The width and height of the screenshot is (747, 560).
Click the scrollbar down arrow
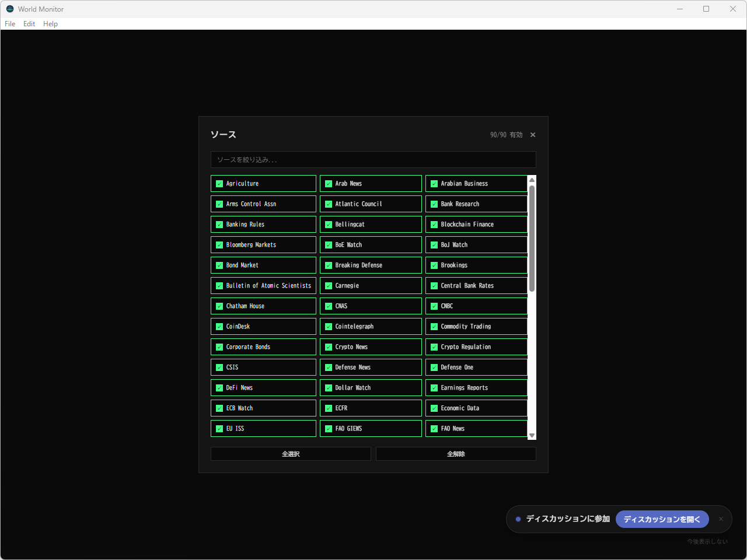click(x=532, y=436)
